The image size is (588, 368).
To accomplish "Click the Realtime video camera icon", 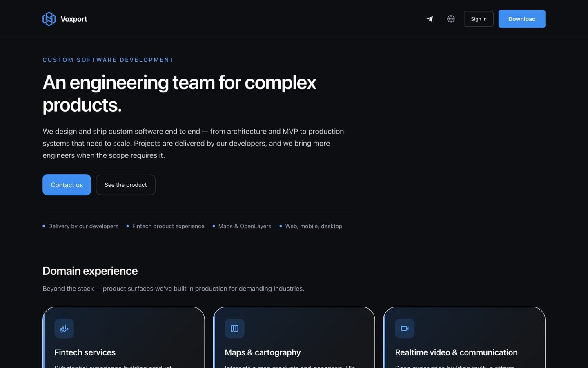I will pyautogui.click(x=405, y=328).
